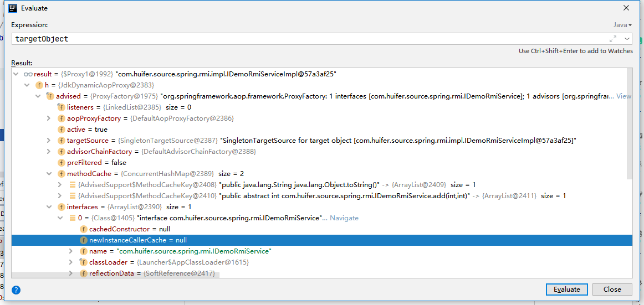Collapse the result root node
Screen dimensions: 644x305
click(x=16, y=74)
